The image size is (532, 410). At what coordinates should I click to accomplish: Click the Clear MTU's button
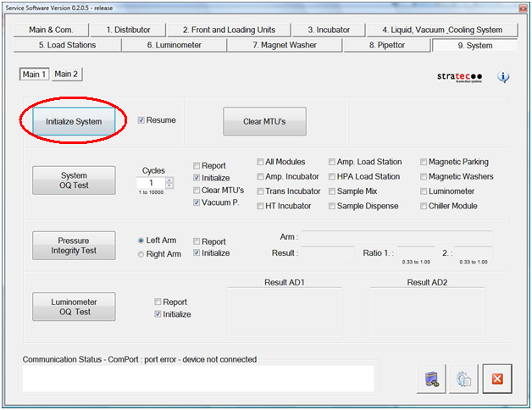[x=263, y=121]
